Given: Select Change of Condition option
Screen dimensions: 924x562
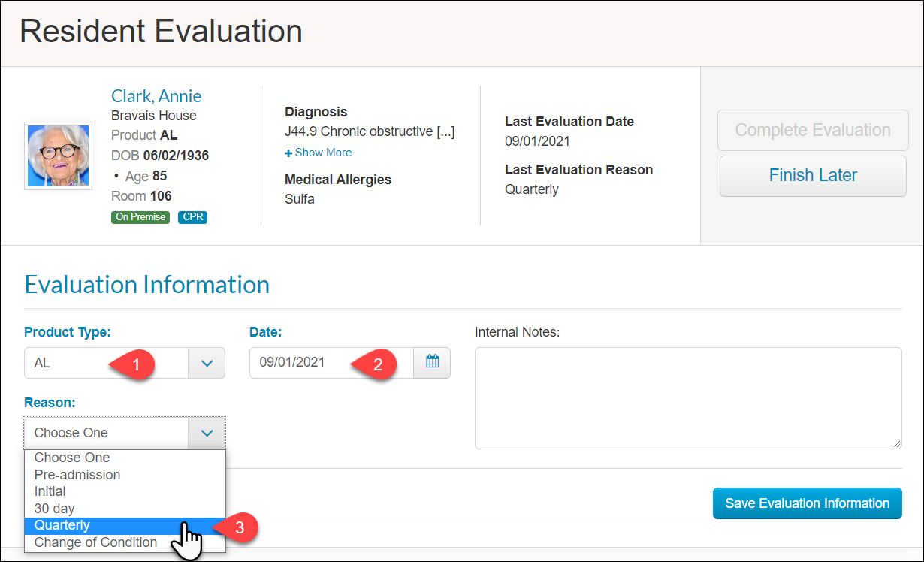Looking at the screenshot, I should [x=125, y=542].
